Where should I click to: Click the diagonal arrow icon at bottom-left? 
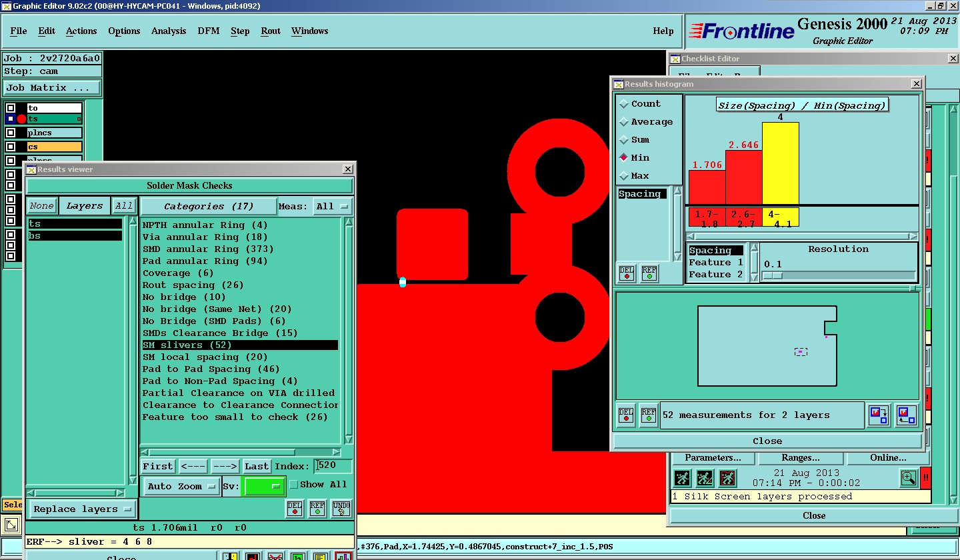tap(11, 525)
